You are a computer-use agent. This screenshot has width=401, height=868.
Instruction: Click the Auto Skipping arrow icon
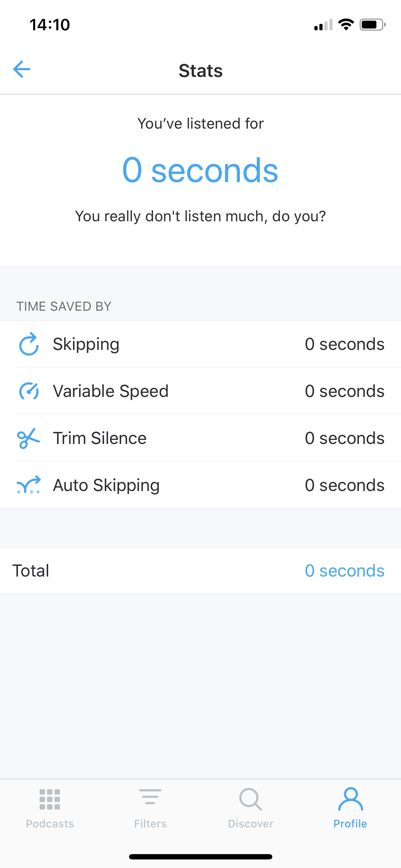click(x=29, y=485)
